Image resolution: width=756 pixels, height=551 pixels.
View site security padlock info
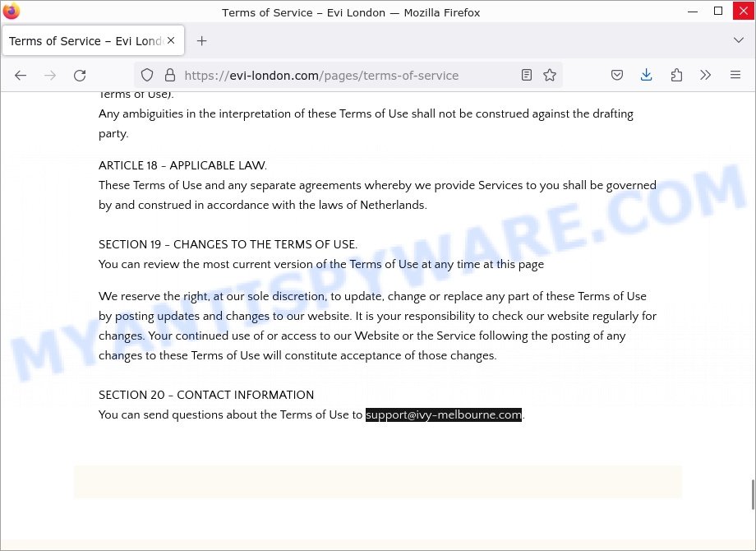coord(170,76)
